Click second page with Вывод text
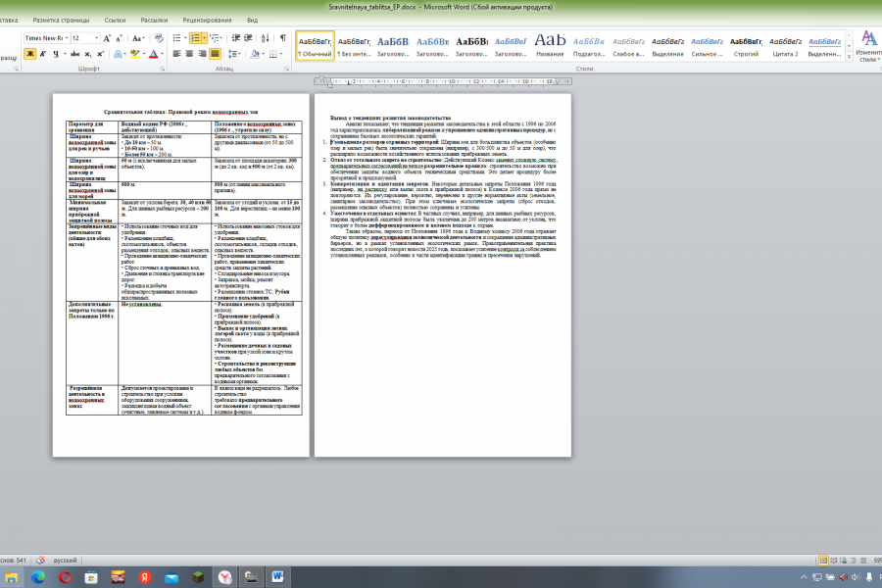Image resolution: width=882 pixels, height=588 pixels. [443, 275]
